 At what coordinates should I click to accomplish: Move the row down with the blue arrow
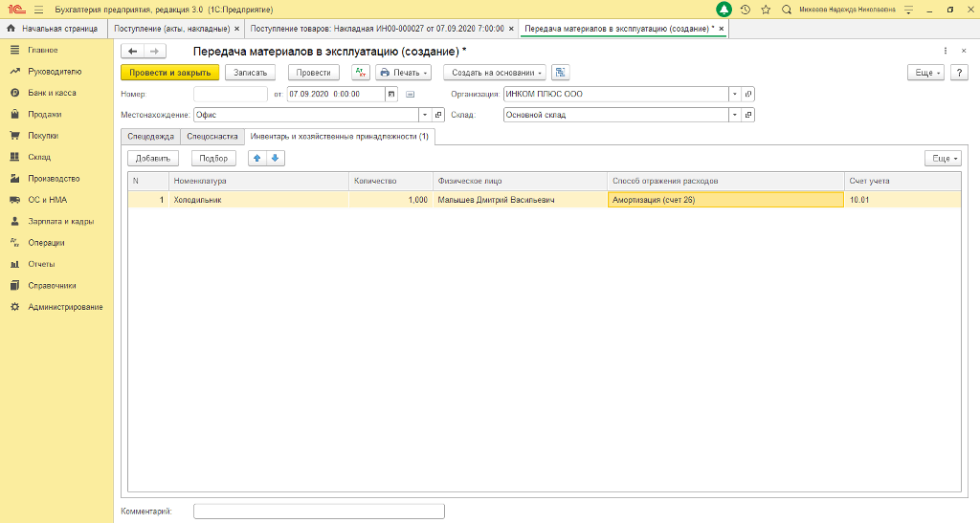[276, 158]
